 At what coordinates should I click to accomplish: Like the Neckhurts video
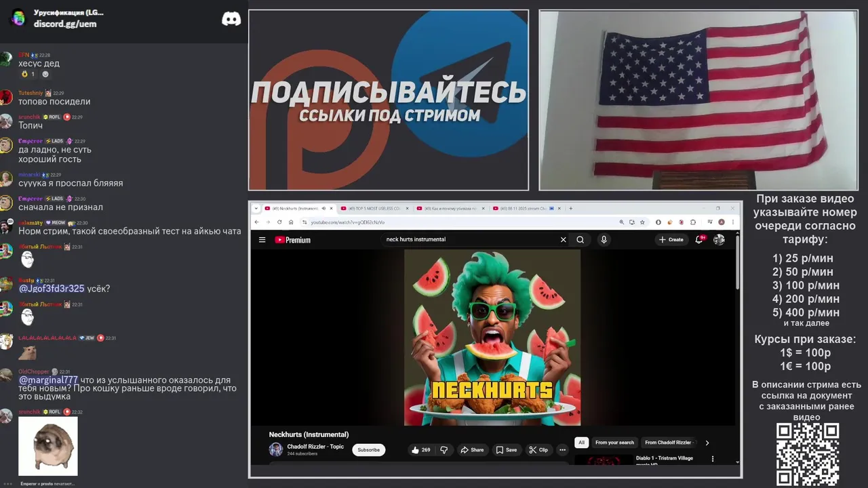[420, 449]
